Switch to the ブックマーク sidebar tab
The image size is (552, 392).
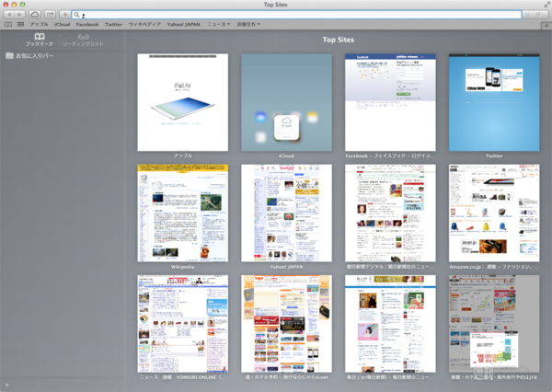point(40,40)
